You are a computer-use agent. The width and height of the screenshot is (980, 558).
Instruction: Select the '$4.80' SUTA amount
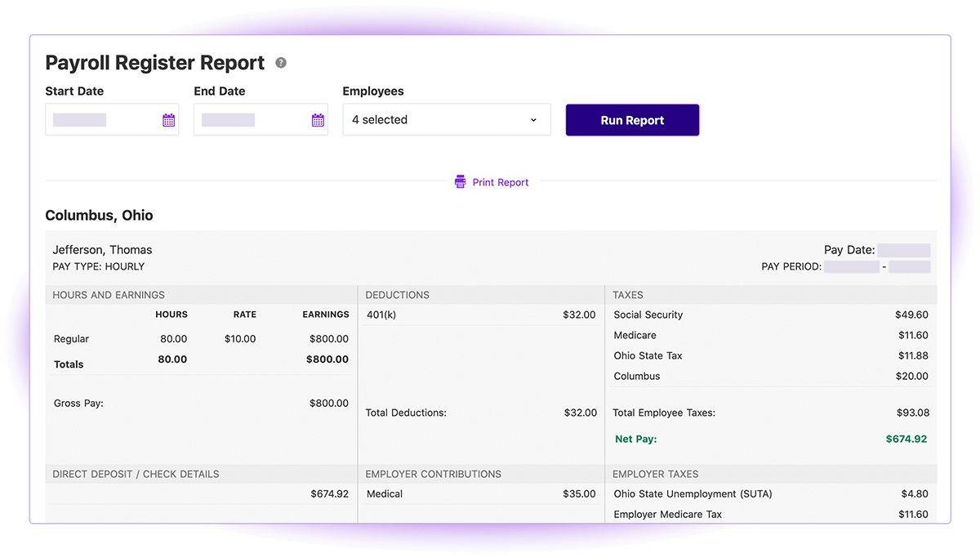pyautogui.click(x=915, y=493)
